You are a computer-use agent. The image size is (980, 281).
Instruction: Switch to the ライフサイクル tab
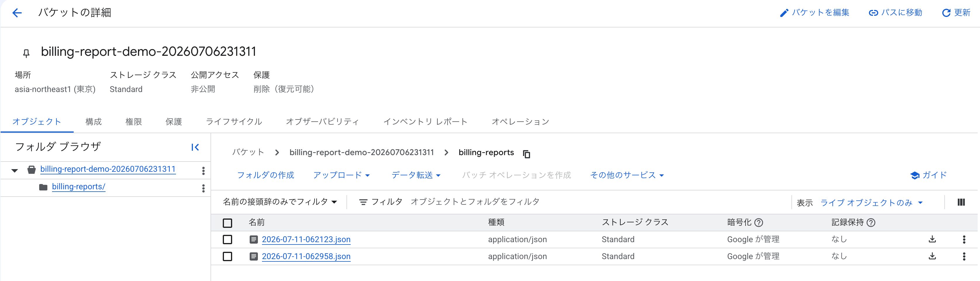click(234, 122)
